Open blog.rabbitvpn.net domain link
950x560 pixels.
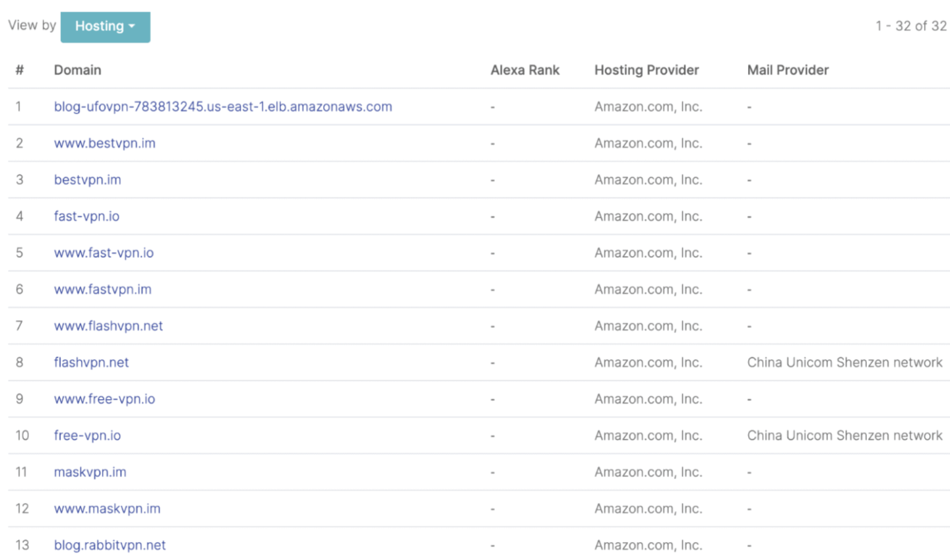coord(110,545)
